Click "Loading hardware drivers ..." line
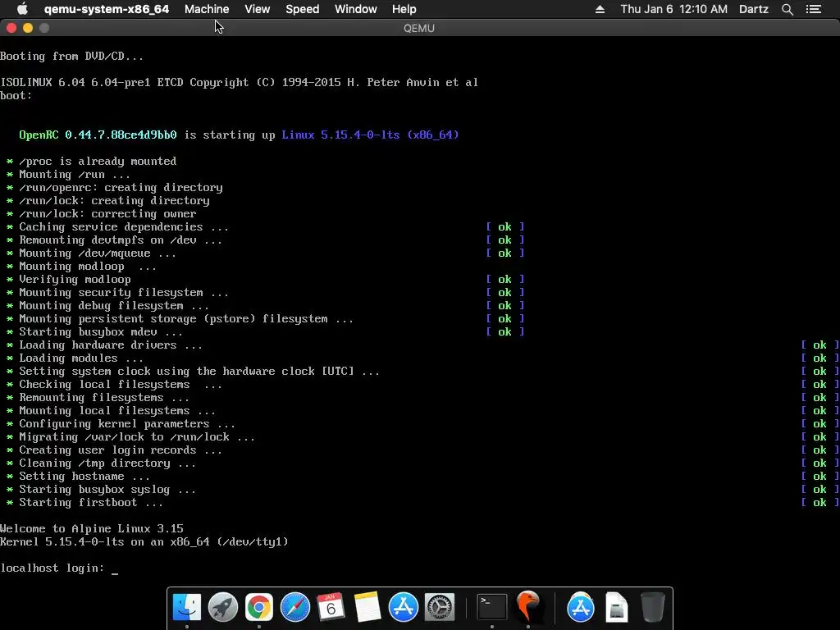This screenshot has width=840, height=630. click(x=111, y=345)
